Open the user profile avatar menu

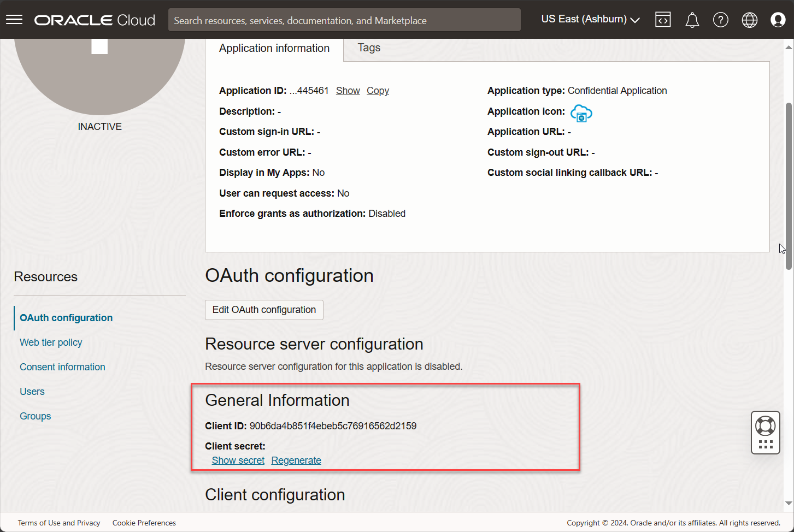click(x=778, y=20)
